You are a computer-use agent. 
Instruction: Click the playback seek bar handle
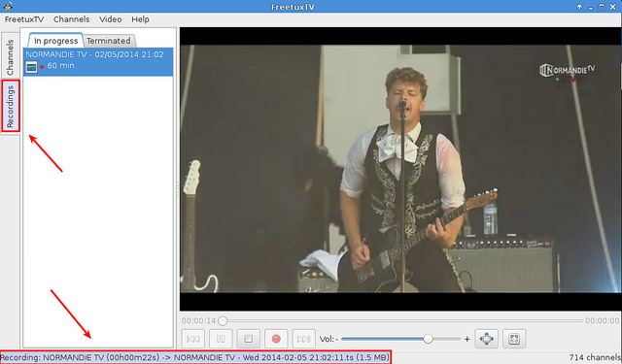(x=223, y=320)
